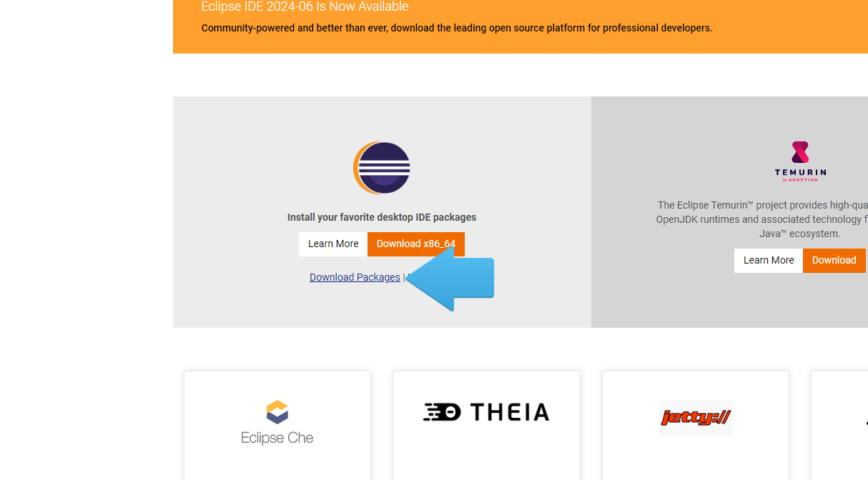Click the Temurin by Adoptium logo
The height and width of the screenshot is (480, 868).
coord(800,161)
